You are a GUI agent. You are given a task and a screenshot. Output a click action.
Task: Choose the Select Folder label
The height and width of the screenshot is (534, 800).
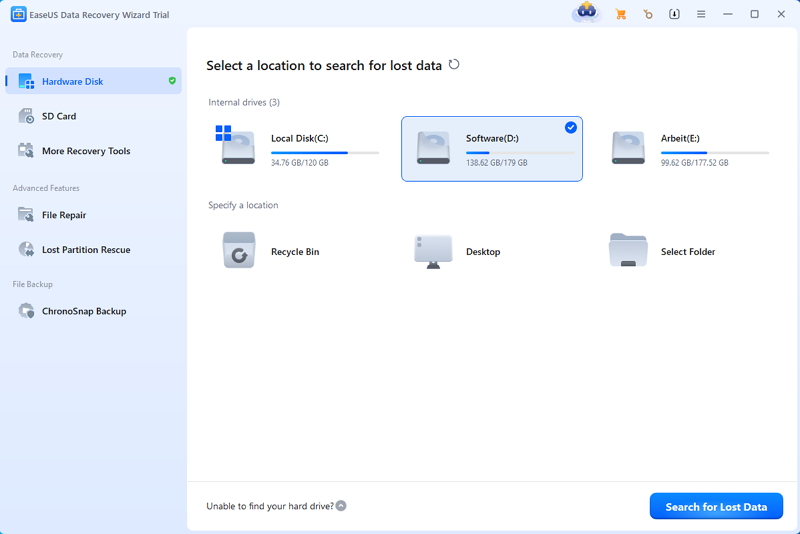[x=688, y=251]
